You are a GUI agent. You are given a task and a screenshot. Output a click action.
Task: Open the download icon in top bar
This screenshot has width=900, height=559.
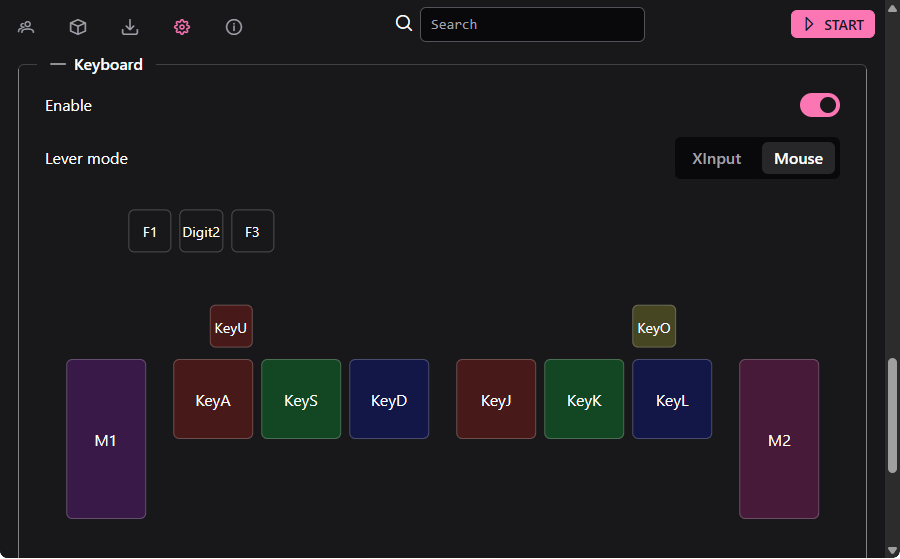(x=130, y=27)
